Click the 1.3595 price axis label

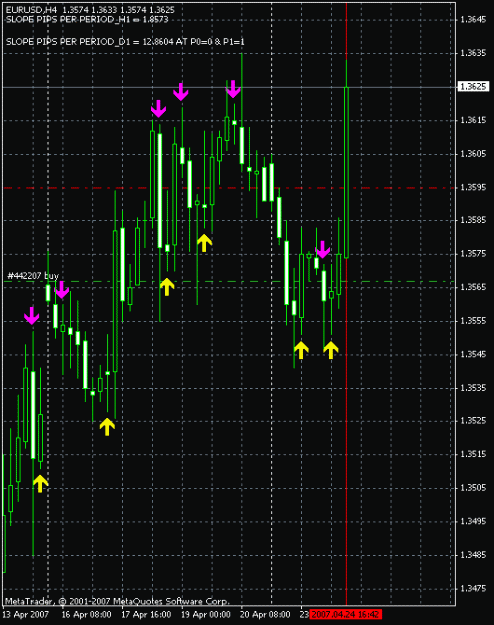tap(473, 187)
